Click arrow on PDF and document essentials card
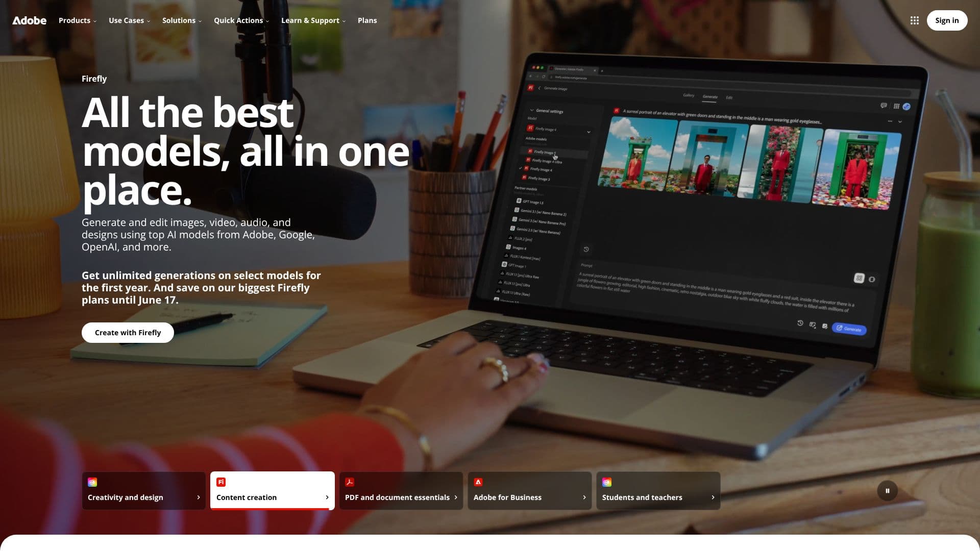 (456, 497)
